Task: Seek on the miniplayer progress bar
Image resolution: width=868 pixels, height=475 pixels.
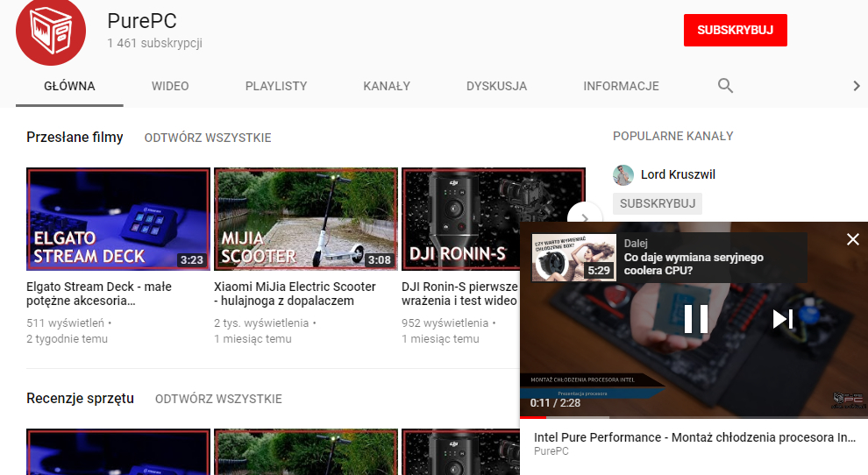Action: (694, 417)
